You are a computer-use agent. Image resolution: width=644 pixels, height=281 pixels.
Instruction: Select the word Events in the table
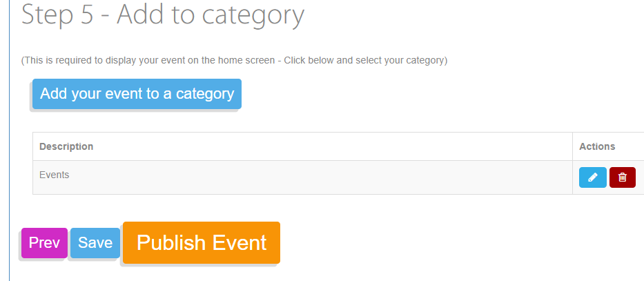tap(55, 175)
